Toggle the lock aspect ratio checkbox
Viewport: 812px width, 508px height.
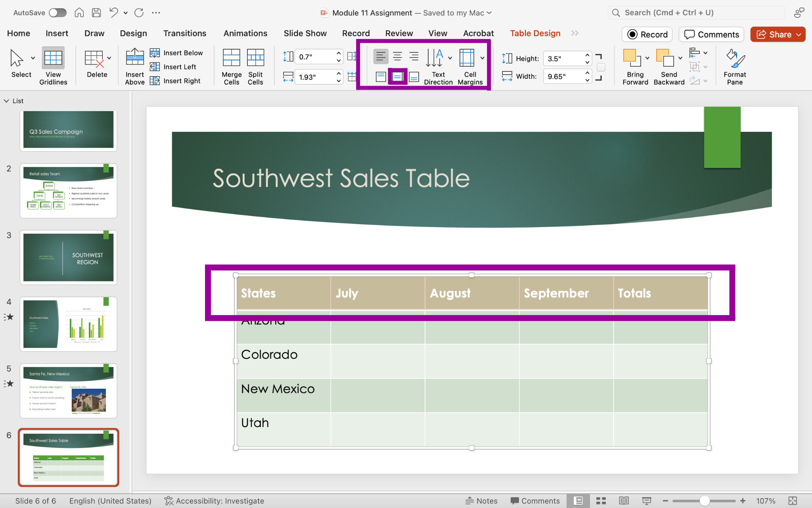601,67
